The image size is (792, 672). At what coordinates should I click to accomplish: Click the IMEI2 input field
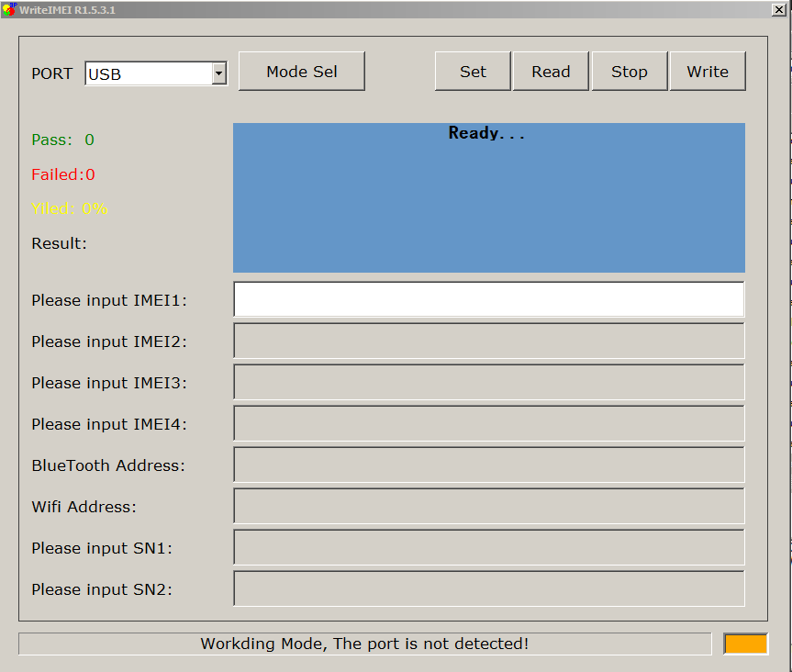[x=489, y=342]
